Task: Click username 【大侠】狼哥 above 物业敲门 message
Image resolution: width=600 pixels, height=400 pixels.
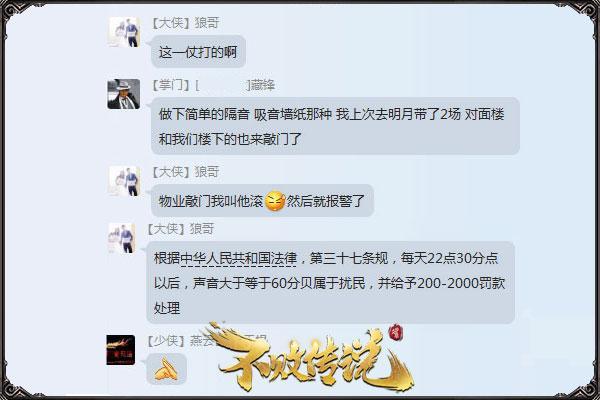Action: [x=185, y=172]
